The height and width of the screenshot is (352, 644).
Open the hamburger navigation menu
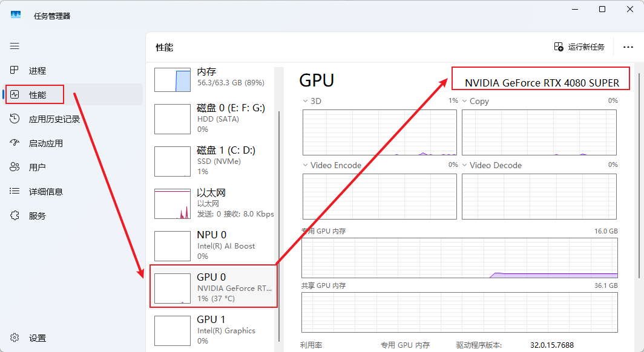(15, 46)
